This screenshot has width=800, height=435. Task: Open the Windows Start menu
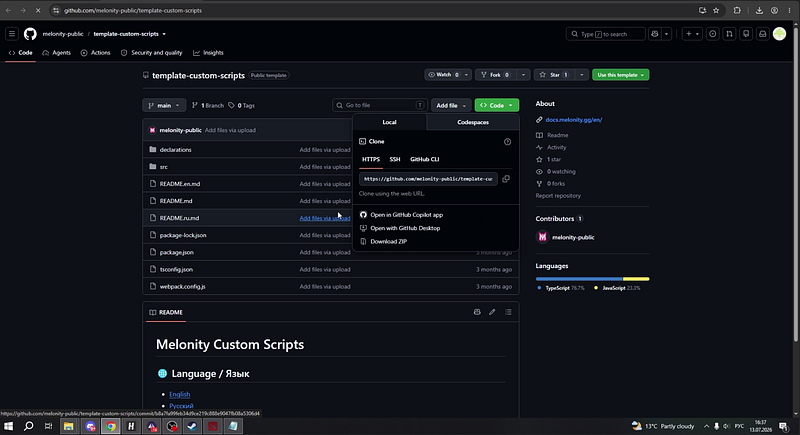[8, 426]
